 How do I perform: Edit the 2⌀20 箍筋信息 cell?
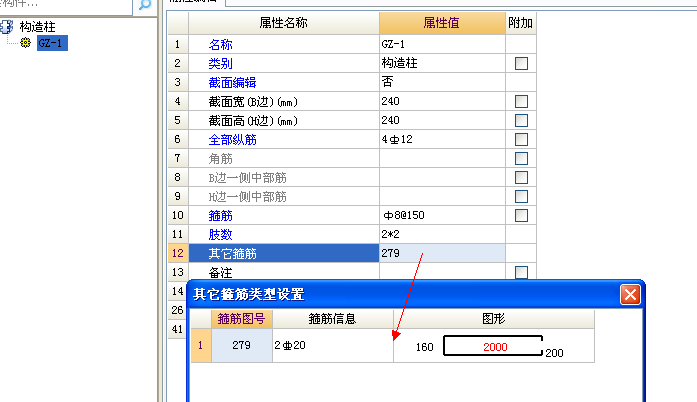click(332, 345)
